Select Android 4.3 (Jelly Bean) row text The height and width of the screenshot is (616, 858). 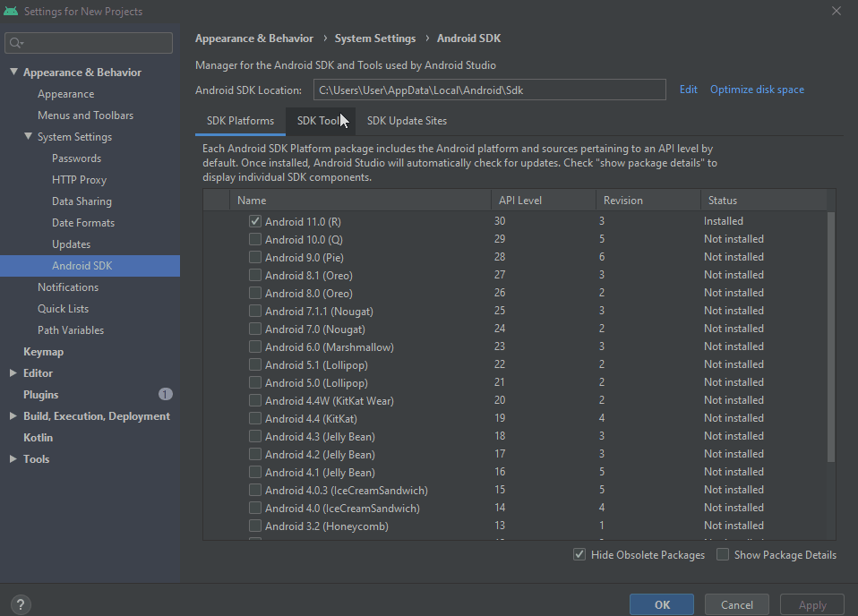[320, 437]
